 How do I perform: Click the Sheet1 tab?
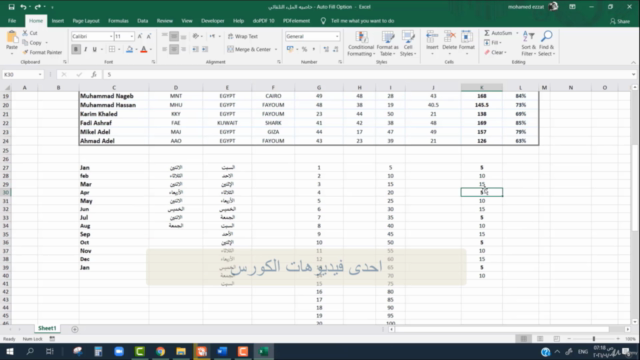47,328
